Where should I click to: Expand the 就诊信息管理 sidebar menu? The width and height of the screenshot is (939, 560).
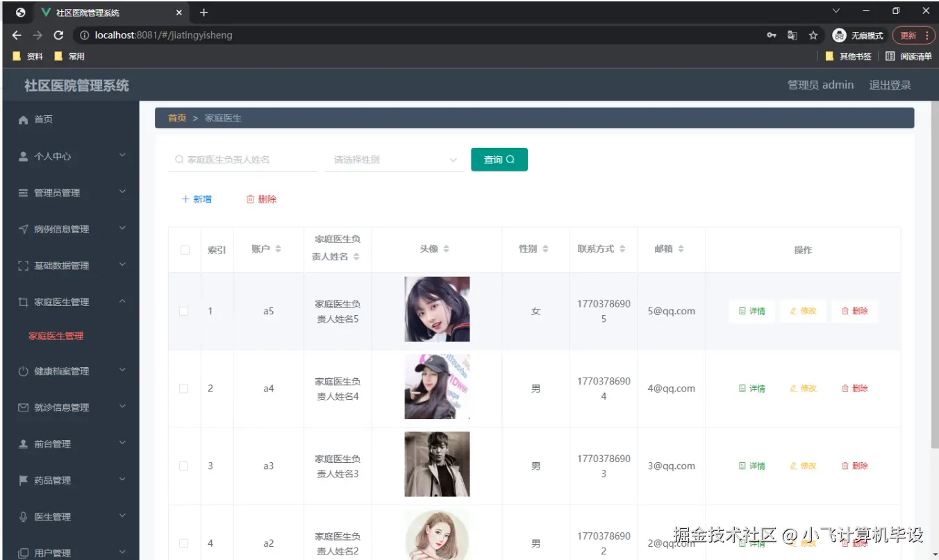coord(122,407)
